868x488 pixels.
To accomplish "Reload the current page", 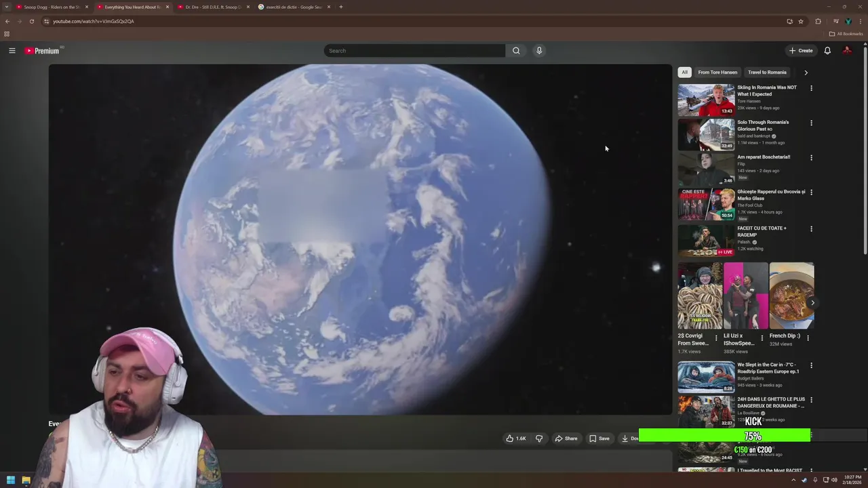I will point(31,21).
